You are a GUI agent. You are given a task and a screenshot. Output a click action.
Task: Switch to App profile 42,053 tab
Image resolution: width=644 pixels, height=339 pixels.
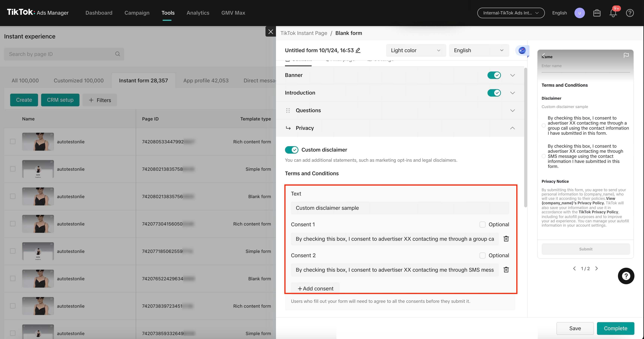click(206, 80)
